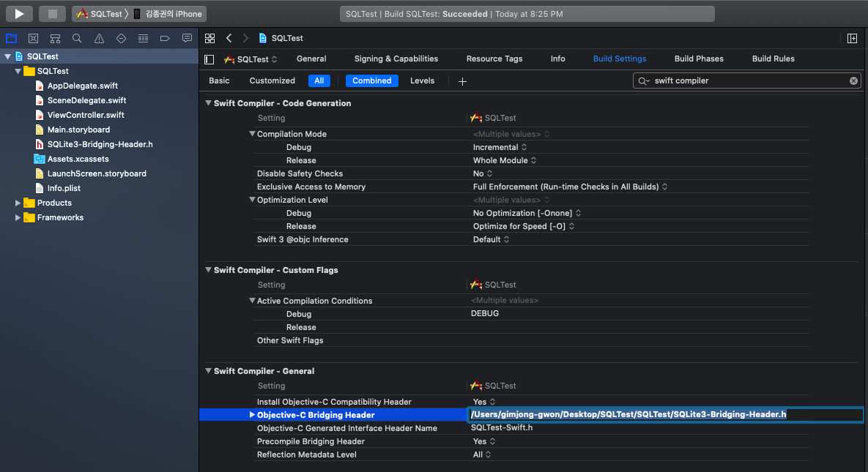Image resolution: width=868 pixels, height=472 pixels.
Task: Expand the Products folder
Action: click(18, 203)
